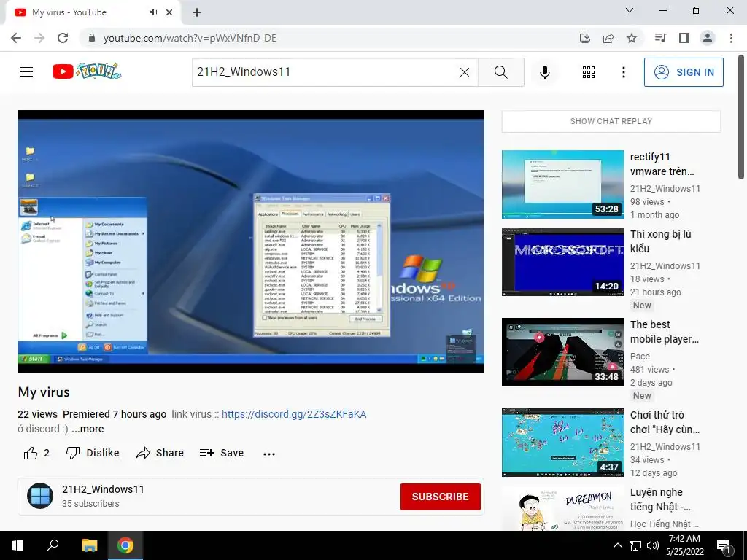Open Chrome profile avatar icon
747x560 pixels.
[708, 38]
